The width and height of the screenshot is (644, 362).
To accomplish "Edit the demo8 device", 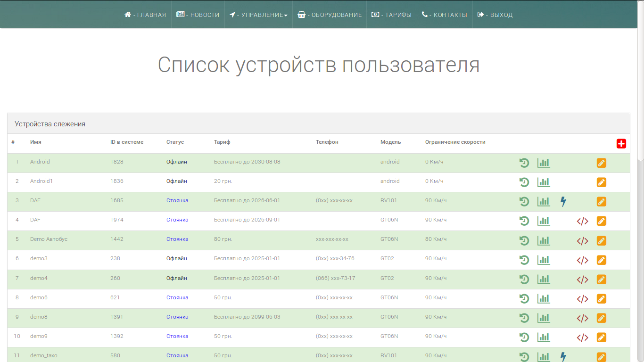I will click(x=601, y=318).
